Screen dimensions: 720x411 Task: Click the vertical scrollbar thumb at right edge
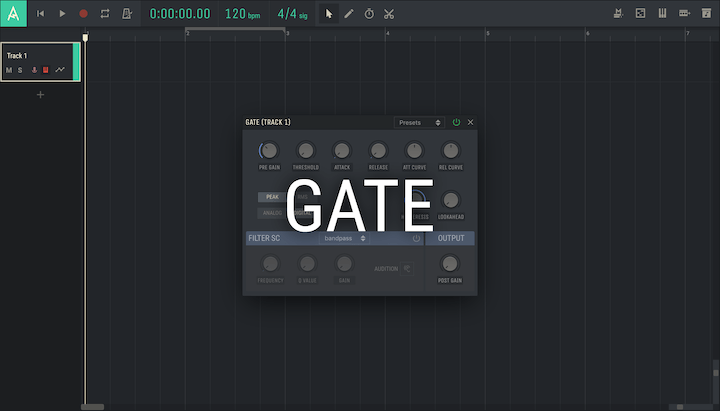pos(715,372)
